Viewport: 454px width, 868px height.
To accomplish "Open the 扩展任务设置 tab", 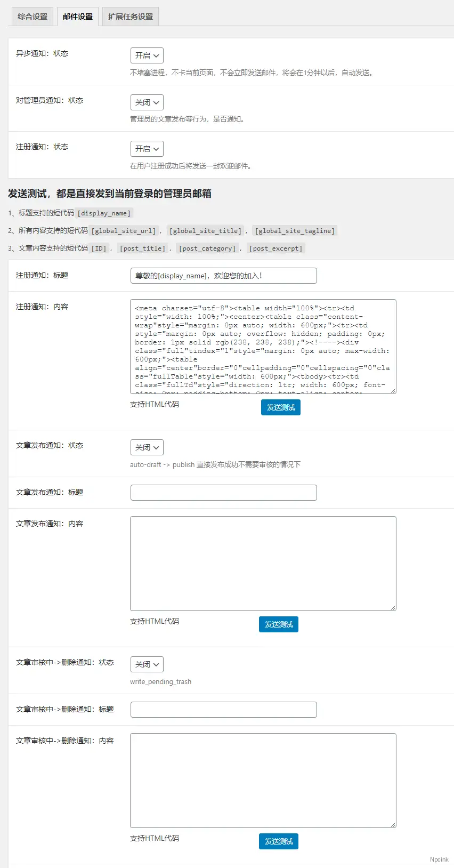I will tap(131, 17).
